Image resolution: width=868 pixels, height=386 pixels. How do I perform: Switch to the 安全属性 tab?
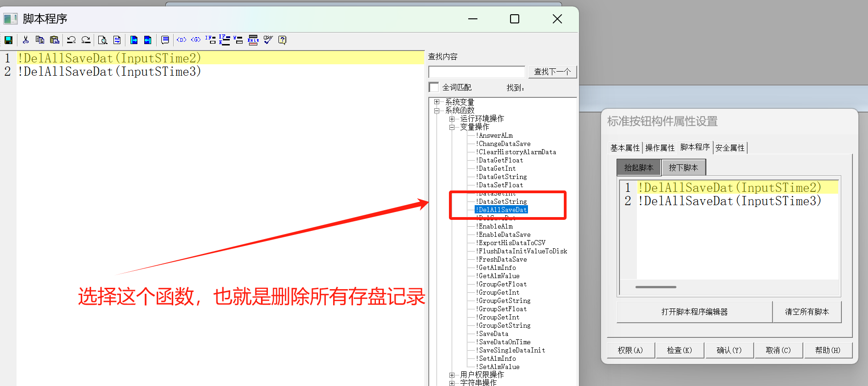730,148
